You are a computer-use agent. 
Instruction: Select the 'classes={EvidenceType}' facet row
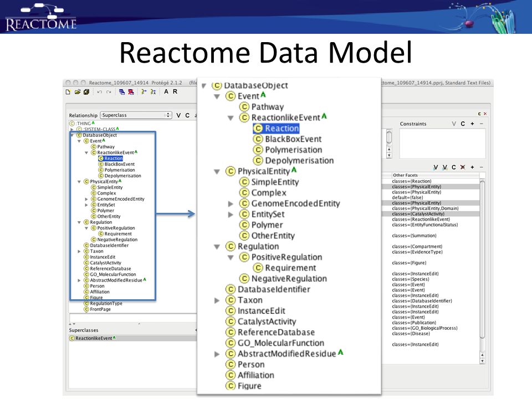tap(417, 252)
